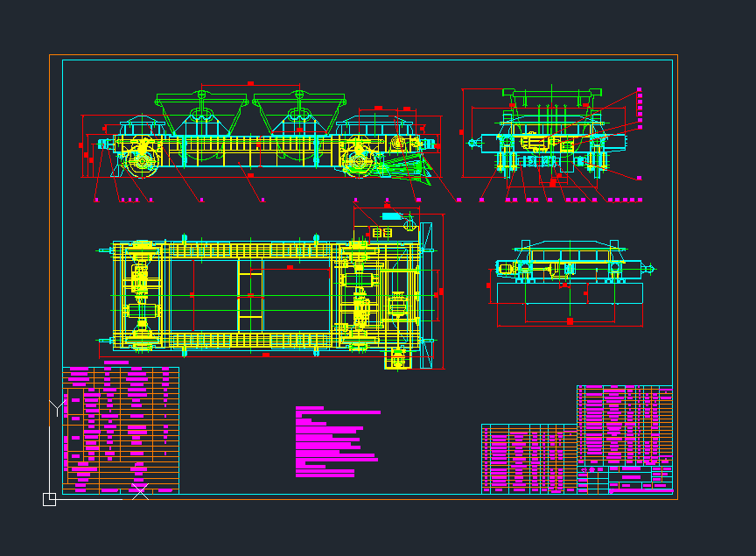Image resolution: width=756 pixels, height=556 pixels.
Task: Click the right yellow wheel in side view
Action: point(358,161)
